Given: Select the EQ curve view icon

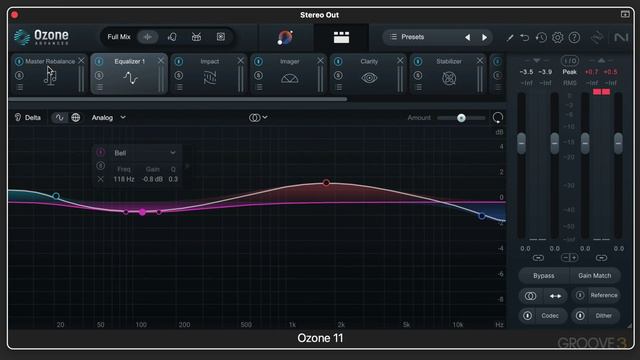Looking at the screenshot, I should [x=60, y=118].
